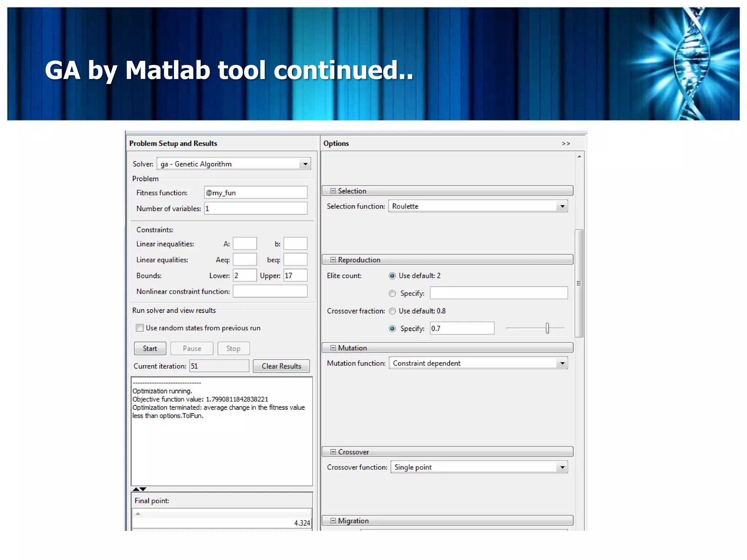Click the down arrow below results pane
The image size is (747, 560).
point(143,489)
